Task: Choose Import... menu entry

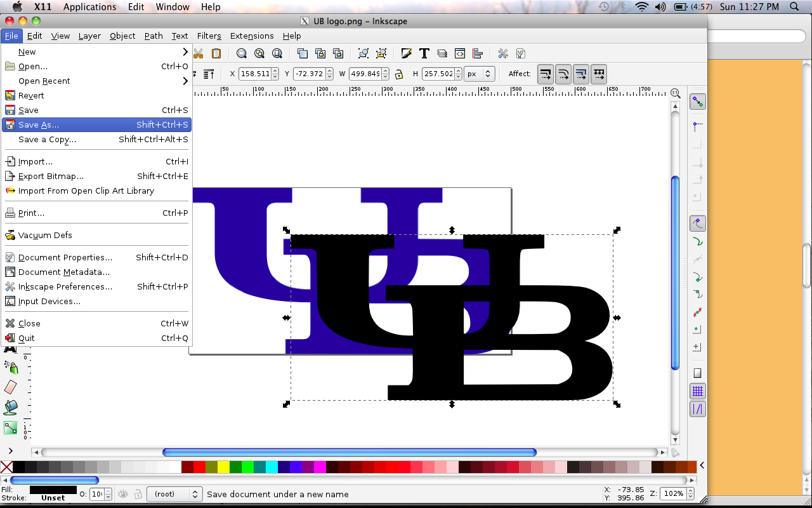Action: point(96,162)
